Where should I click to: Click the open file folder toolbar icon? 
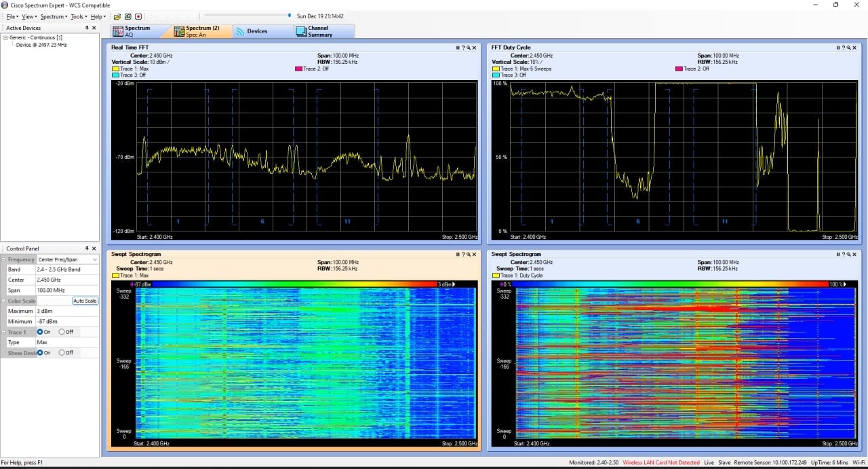pos(117,16)
